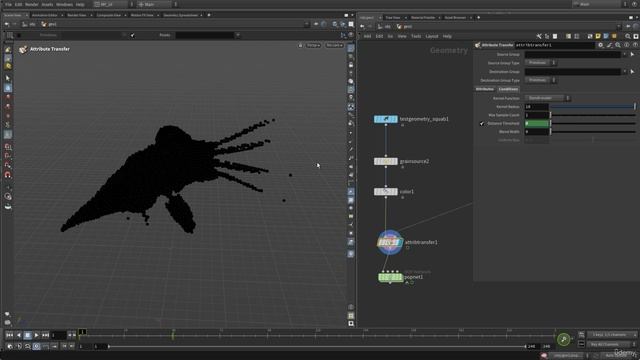Screen dimensions: 640x360
Task: Click the Play backward button
Action: click(18, 335)
